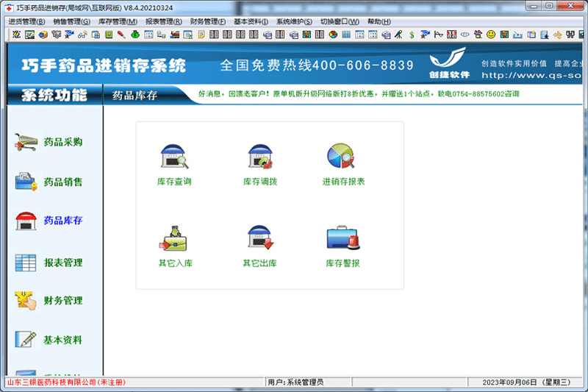Screen dimensions: 588x392
Task: Click the telescope toolbar icon
Action: tap(398, 35)
